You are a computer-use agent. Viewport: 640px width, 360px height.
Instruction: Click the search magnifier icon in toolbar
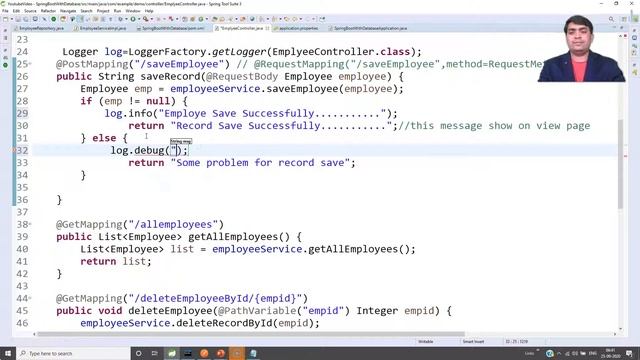point(611,19)
